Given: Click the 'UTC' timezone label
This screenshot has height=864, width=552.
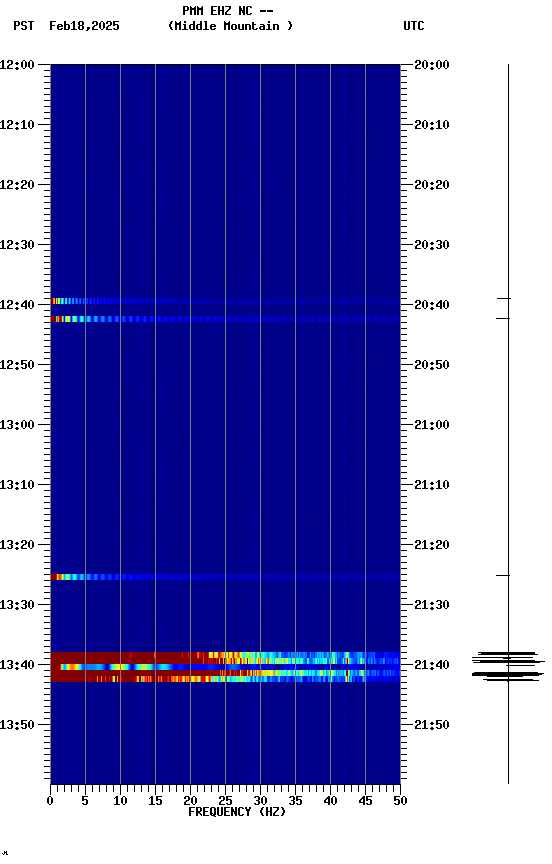Looking at the screenshot, I should pos(414,26).
